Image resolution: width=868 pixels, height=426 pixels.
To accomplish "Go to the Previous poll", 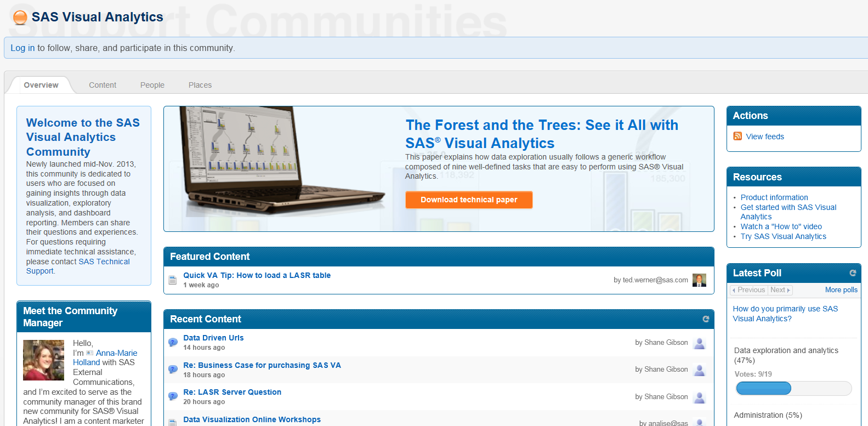I will 749,290.
